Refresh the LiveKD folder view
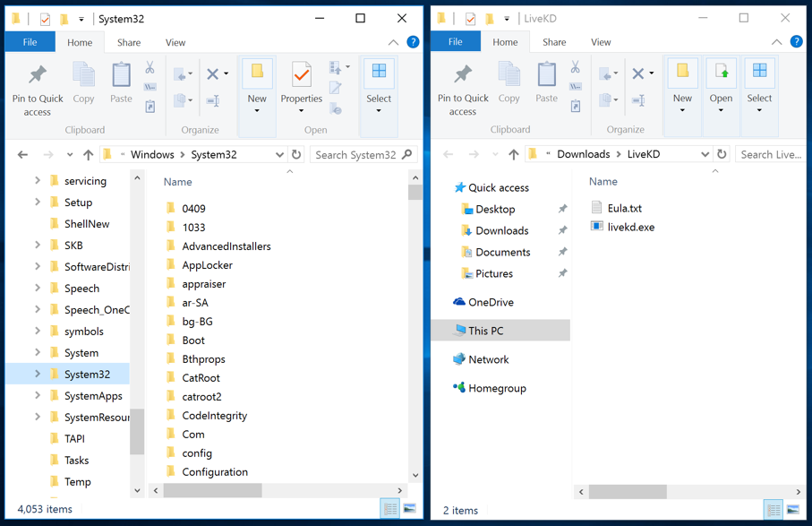The height and width of the screenshot is (526, 812). (x=722, y=154)
